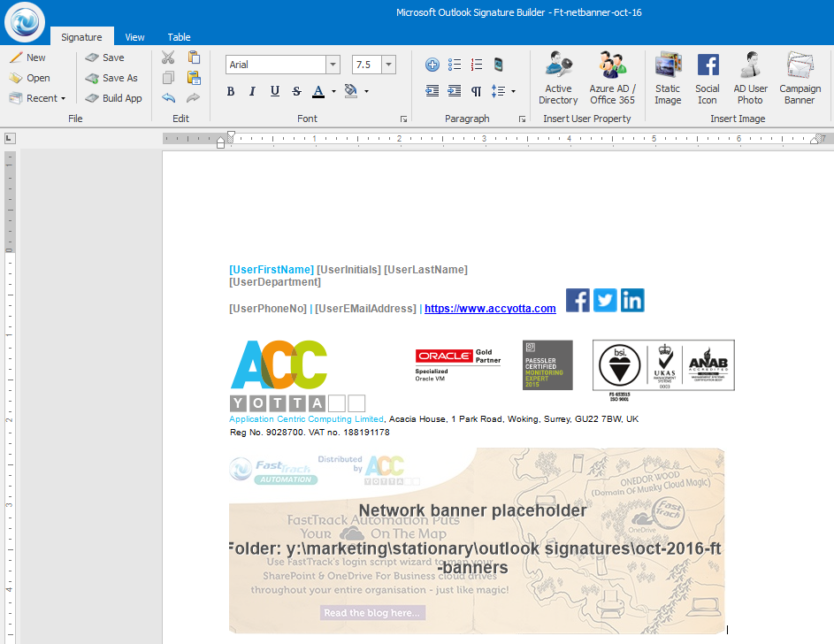Click the LinkedIn icon in signature

[x=632, y=301]
